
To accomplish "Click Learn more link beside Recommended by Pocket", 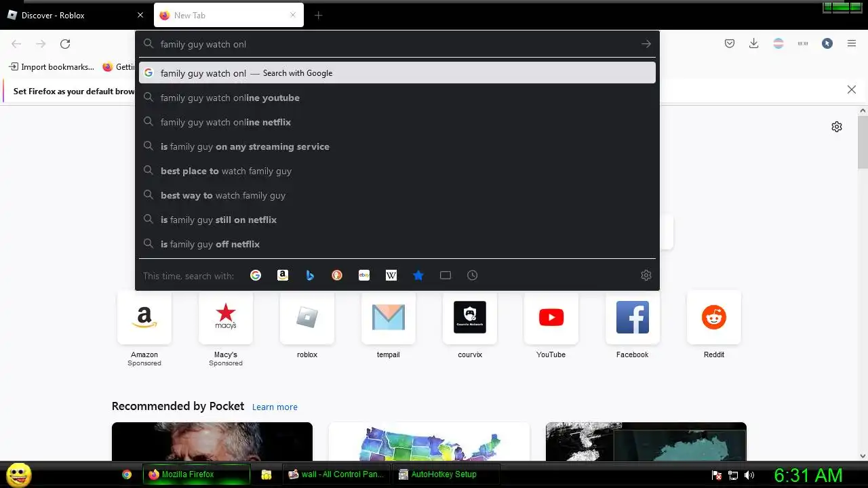I will coord(275,407).
